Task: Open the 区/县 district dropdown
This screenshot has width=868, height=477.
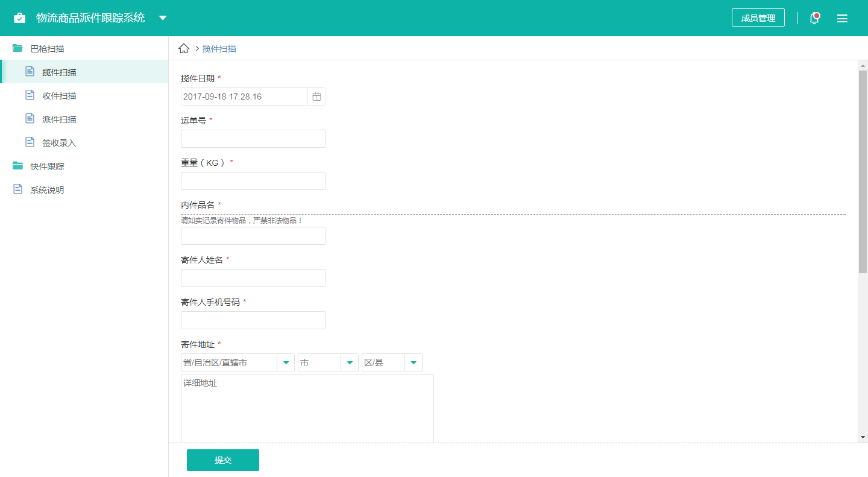Action: click(x=414, y=362)
